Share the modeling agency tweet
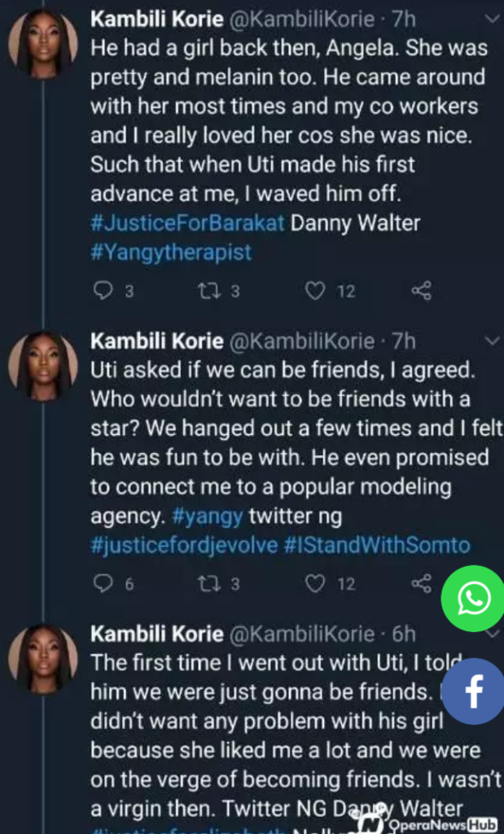This screenshot has height=834, width=504. [421, 583]
